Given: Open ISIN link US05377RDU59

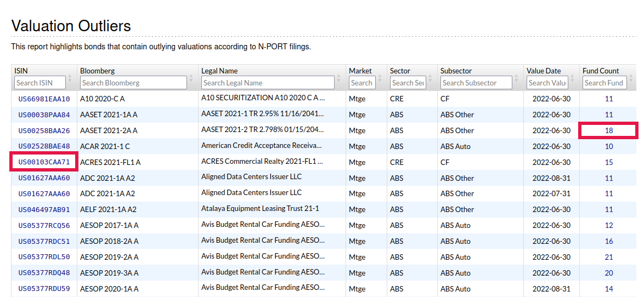Looking at the screenshot, I should pos(44,289).
